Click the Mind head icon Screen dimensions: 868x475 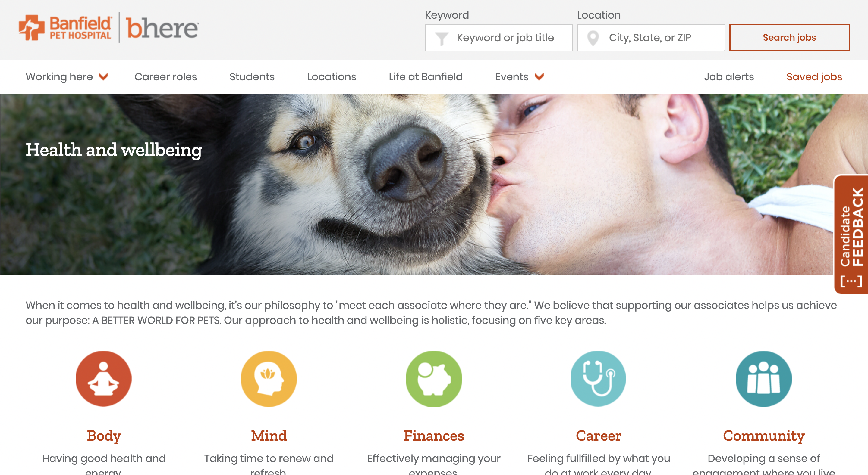[x=269, y=378]
